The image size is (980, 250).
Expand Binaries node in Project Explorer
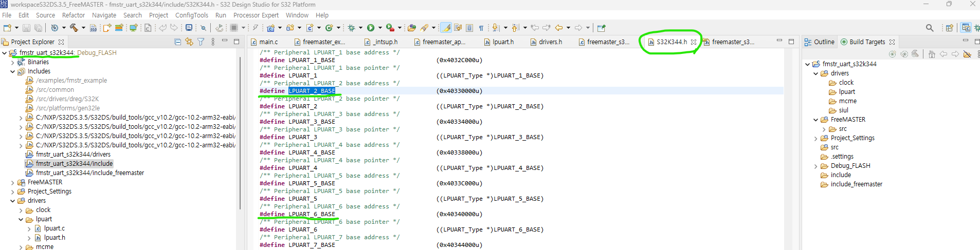tap(13, 62)
